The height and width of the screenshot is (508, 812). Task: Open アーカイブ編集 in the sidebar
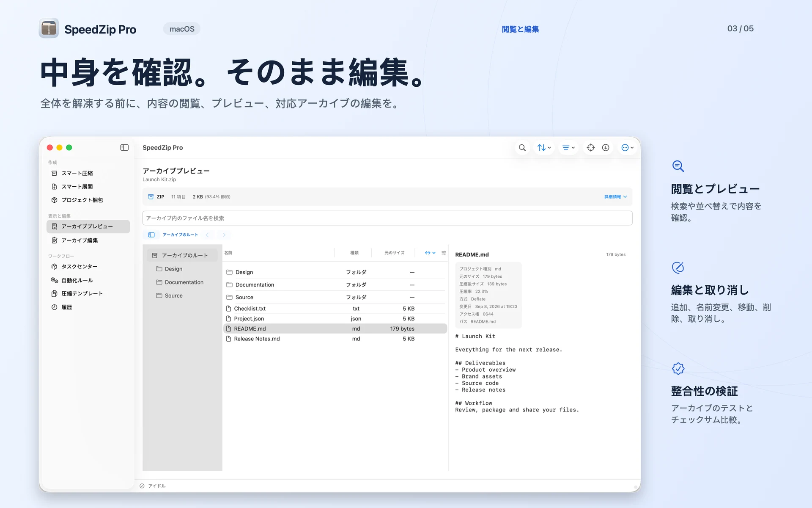pos(88,240)
